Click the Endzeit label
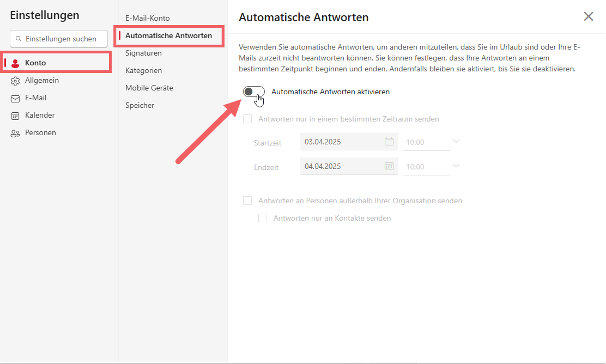The height and width of the screenshot is (364, 606). click(266, 167)
